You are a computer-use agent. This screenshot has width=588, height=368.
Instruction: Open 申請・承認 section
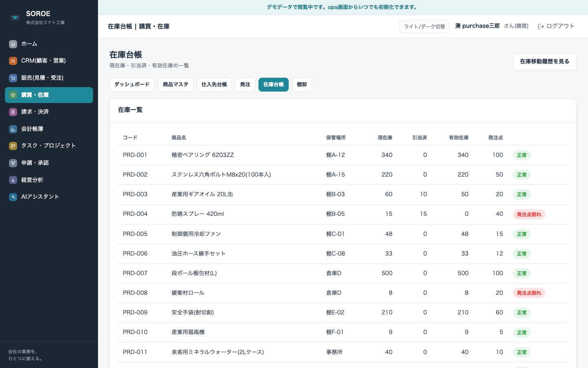coord(49,163)
